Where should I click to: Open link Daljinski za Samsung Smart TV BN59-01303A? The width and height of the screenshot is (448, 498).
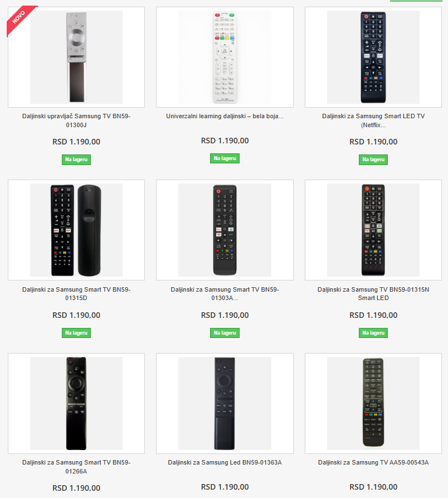point(225,293)
